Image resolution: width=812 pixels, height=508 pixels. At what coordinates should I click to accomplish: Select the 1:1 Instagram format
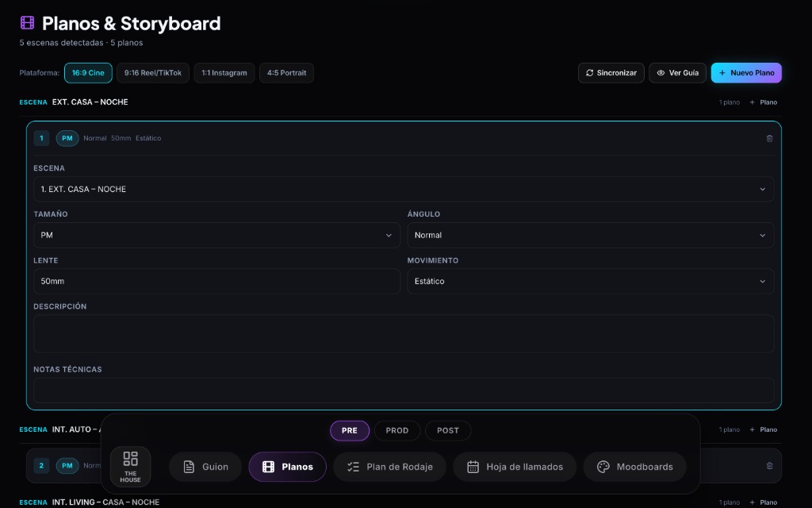[x=224, y=73]
